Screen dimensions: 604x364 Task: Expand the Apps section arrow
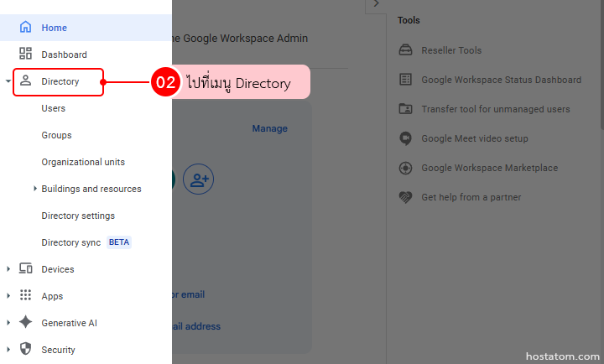(x=8, y=296)
